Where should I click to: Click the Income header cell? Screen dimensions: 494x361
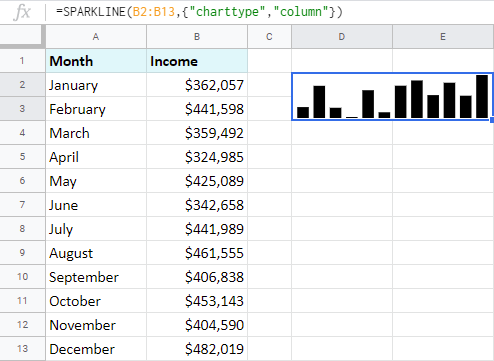pos(197,61)
